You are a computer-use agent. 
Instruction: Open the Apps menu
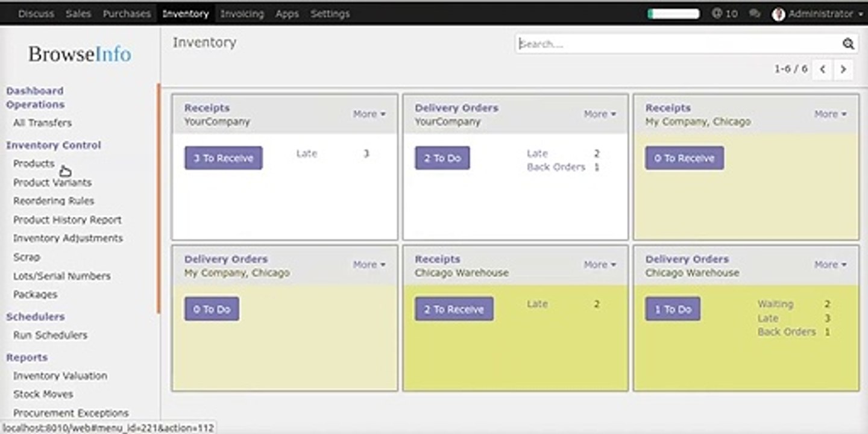point(287,13)
